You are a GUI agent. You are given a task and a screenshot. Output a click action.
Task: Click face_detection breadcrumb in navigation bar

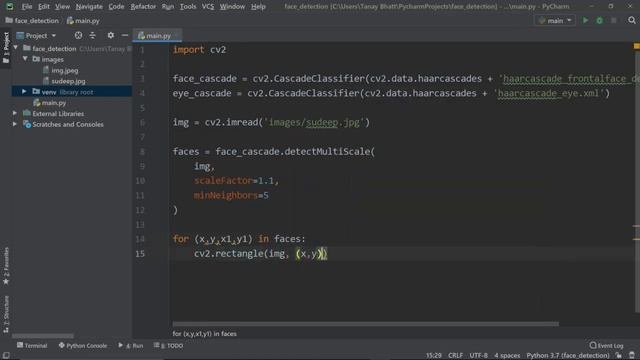(x=32, y=20)
